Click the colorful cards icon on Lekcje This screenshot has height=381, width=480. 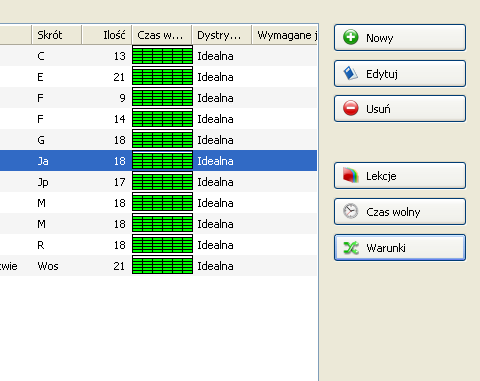[x=351, y=175]
